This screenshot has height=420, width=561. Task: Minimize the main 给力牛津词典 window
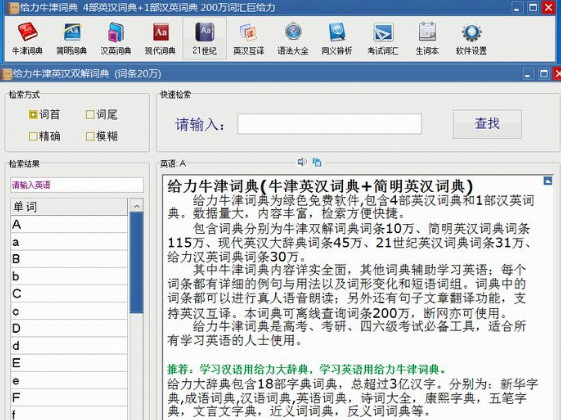pos(516,8)
